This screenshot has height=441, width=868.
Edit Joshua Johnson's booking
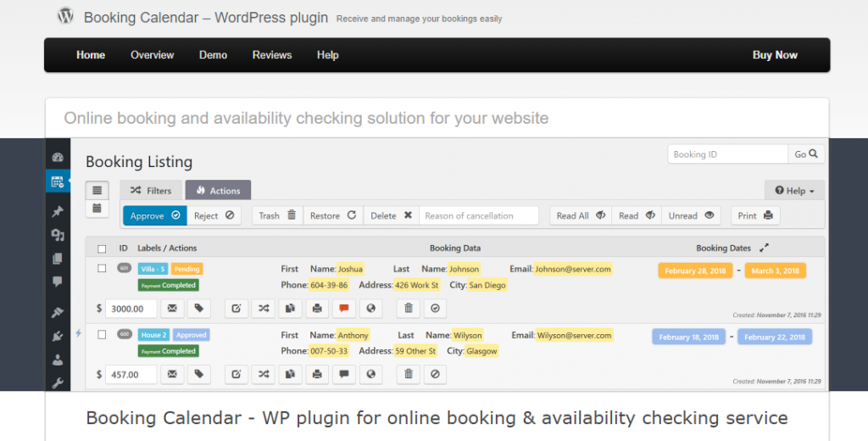pos(236,309)
